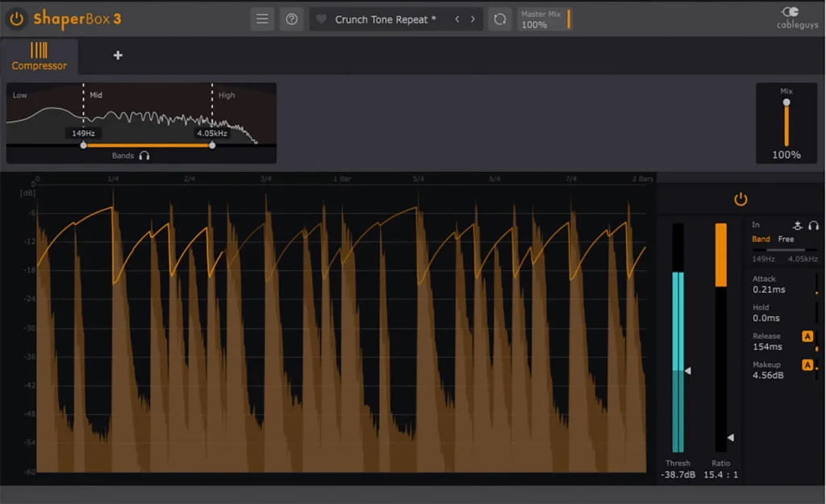Viewport: 826px width, 504px height.
Task: Select the Free input mode
Action: pos(786,239)
